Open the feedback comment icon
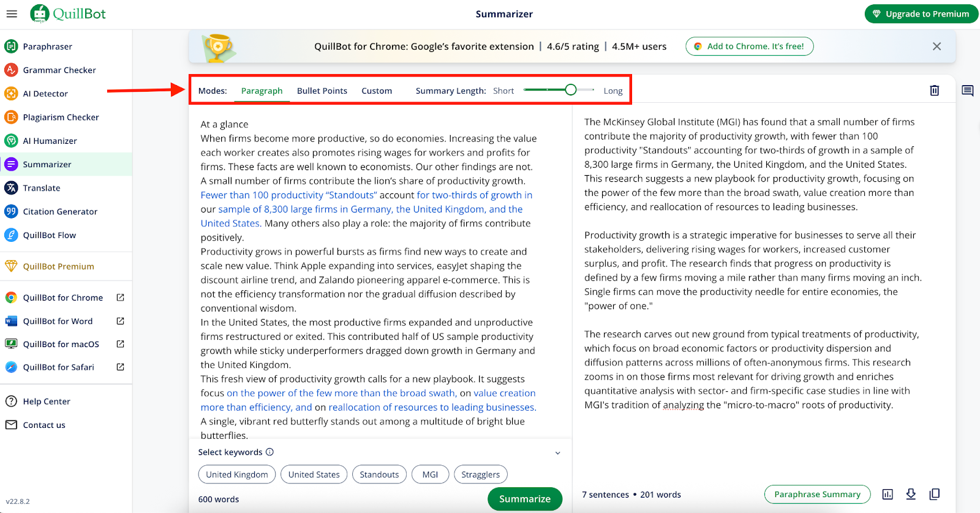The height and width of the screenshot is (513, 980). 967,91
